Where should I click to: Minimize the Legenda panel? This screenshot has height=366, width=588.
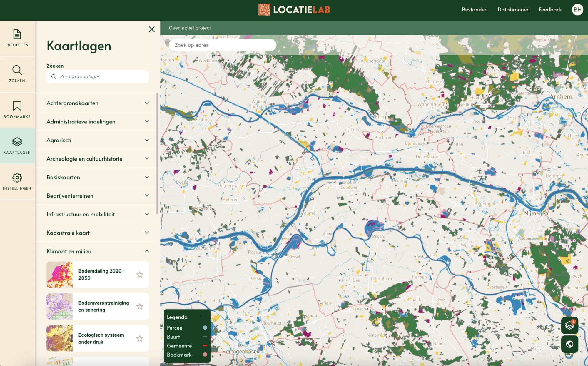(x=203, y=317)
